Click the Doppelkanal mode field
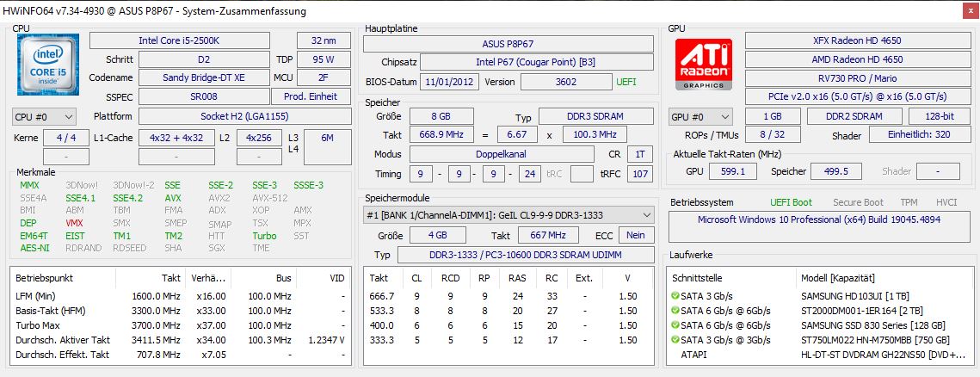The image size is (980, 377). click(502, 154)
